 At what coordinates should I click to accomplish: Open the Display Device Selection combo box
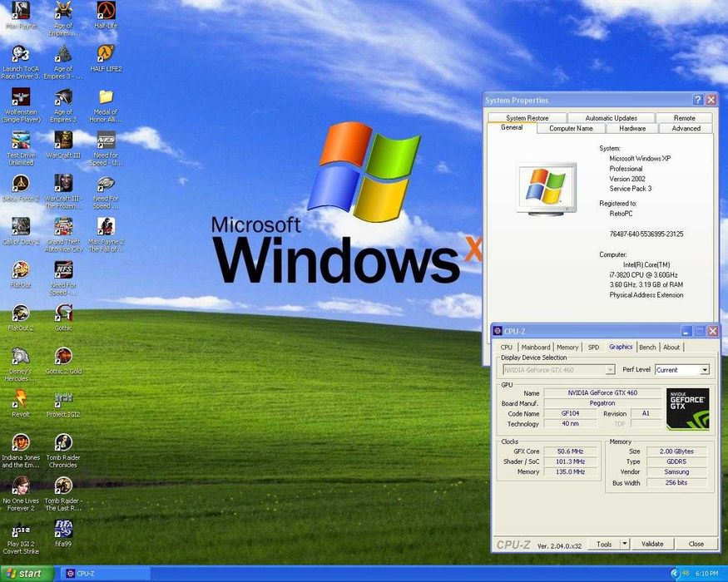click(558, 370)
